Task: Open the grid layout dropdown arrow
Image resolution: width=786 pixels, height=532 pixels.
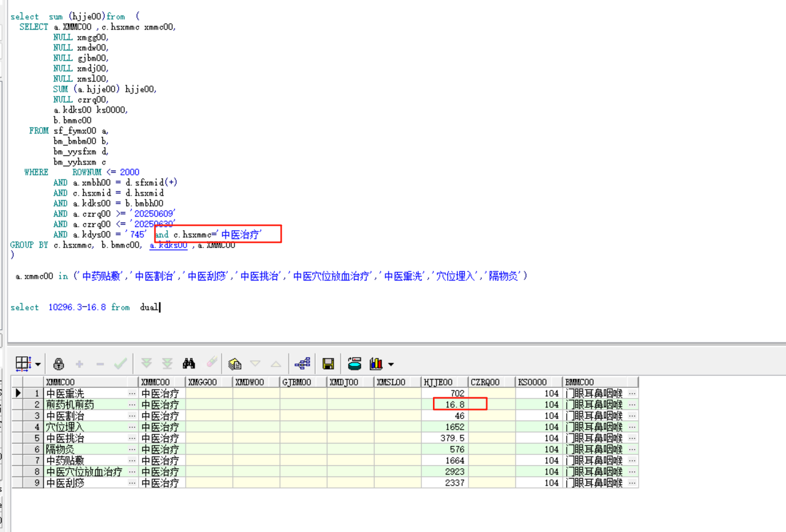Action: (x=38, y=364)
